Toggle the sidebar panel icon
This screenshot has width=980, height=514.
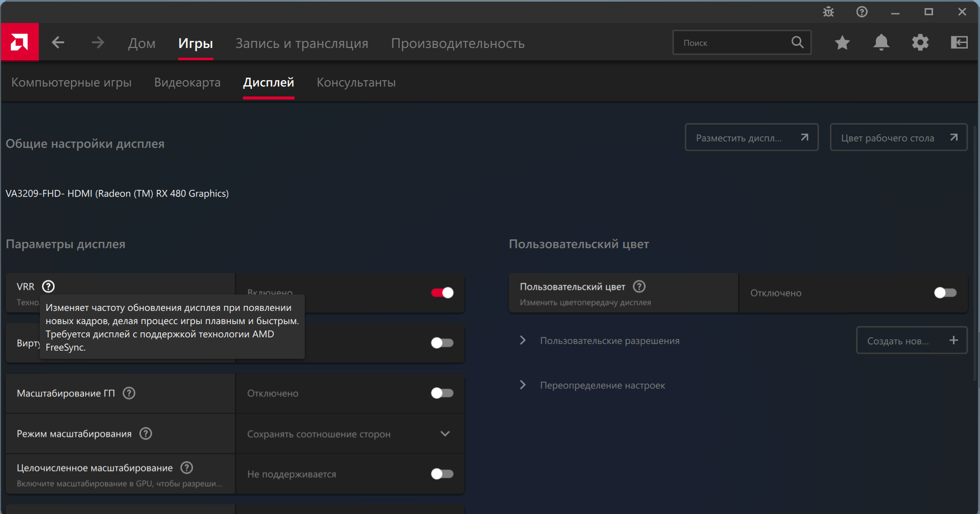959,42
